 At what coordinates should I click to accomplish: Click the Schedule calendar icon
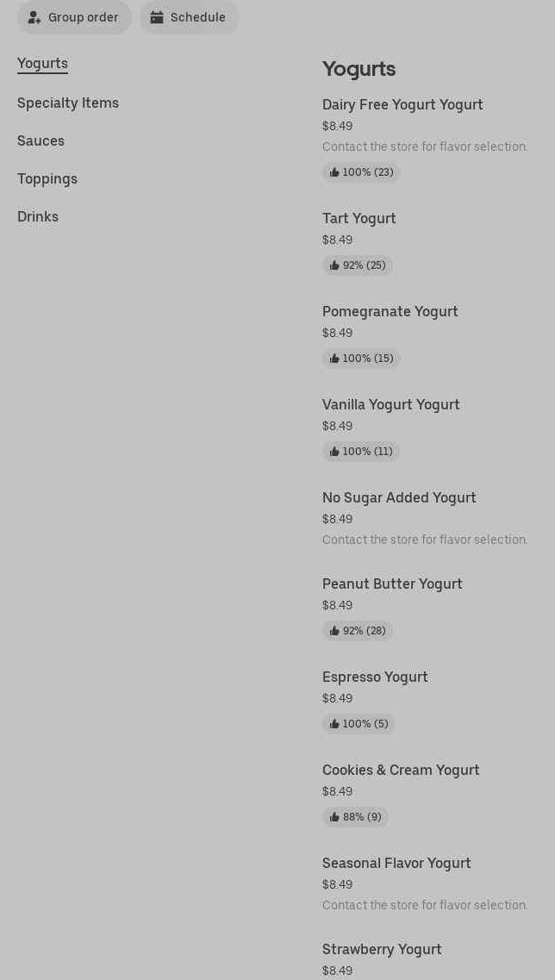pyautogui.click(x=157, y=17)
